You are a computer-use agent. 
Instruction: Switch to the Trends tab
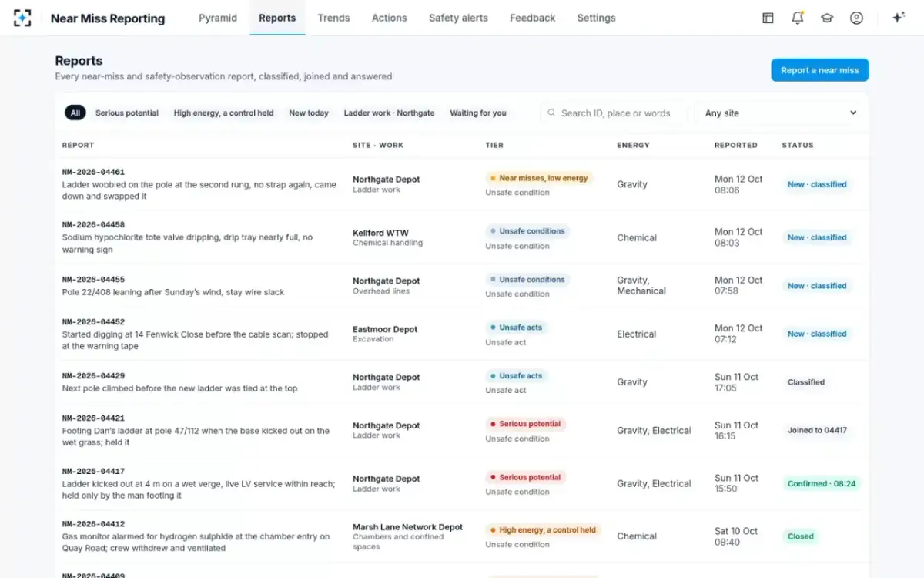(x=333, y=18)
